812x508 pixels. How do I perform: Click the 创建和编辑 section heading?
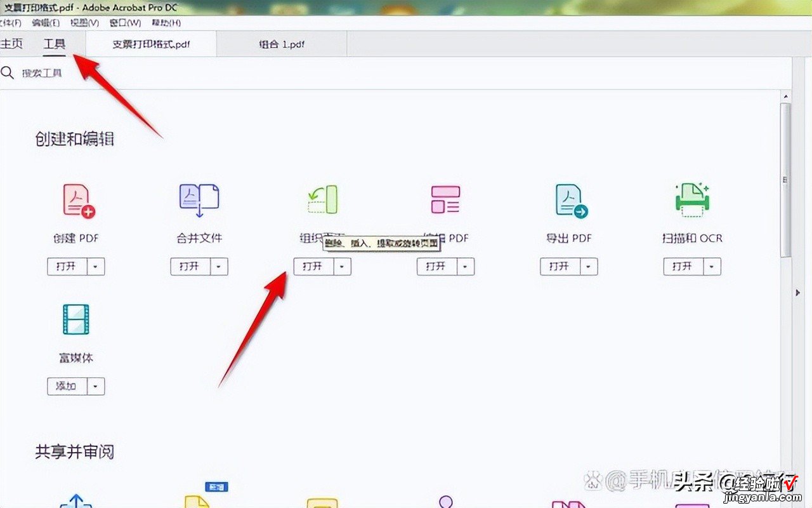coord(75,139)
